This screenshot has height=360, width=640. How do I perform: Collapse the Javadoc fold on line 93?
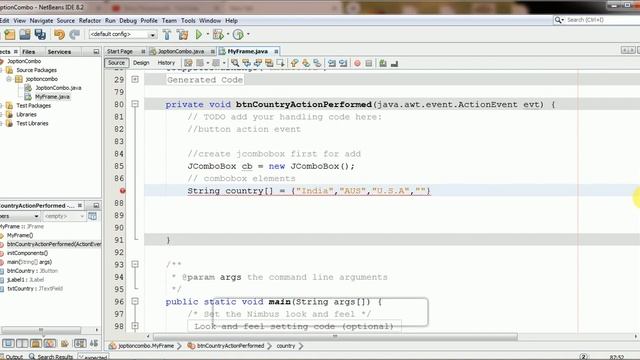tap(135, 264)
